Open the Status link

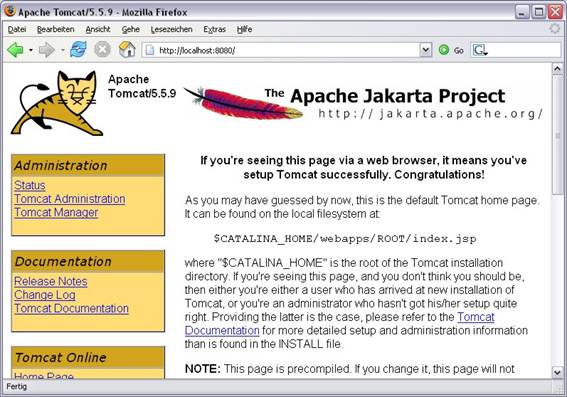[30, 185]
